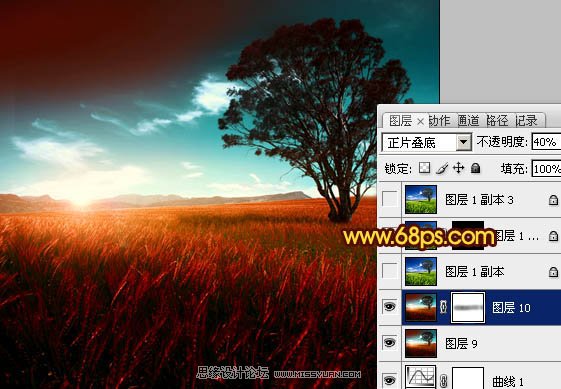561x389 pixels.
Task: Select the 图层 1 … layer name
Action: (517, 235)
